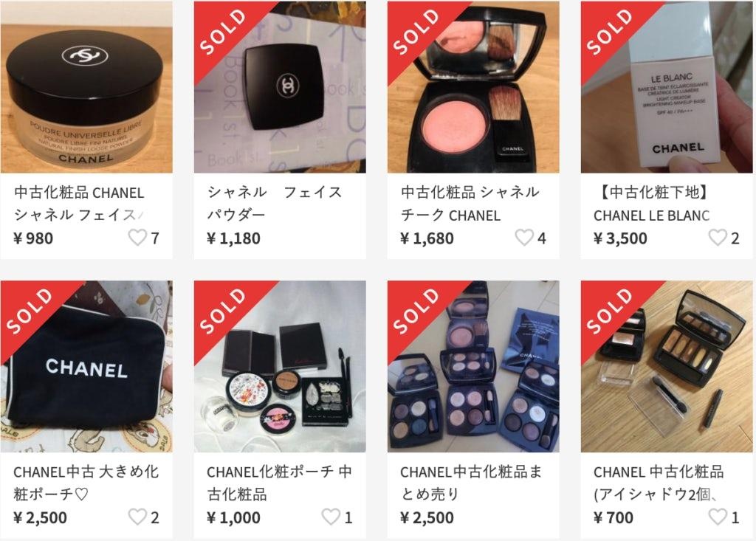
Task: Open the two brown eyeshadows photo
Action: pos(667,367)
